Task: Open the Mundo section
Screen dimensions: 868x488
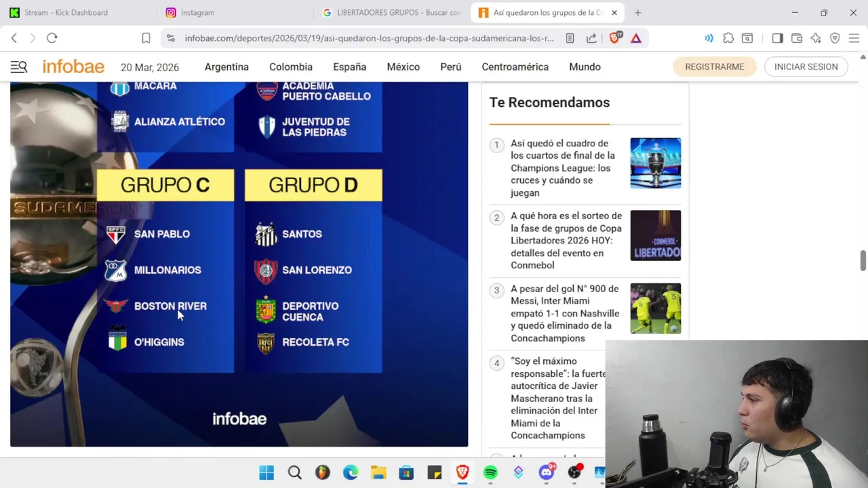Action: tap(585, 66)
